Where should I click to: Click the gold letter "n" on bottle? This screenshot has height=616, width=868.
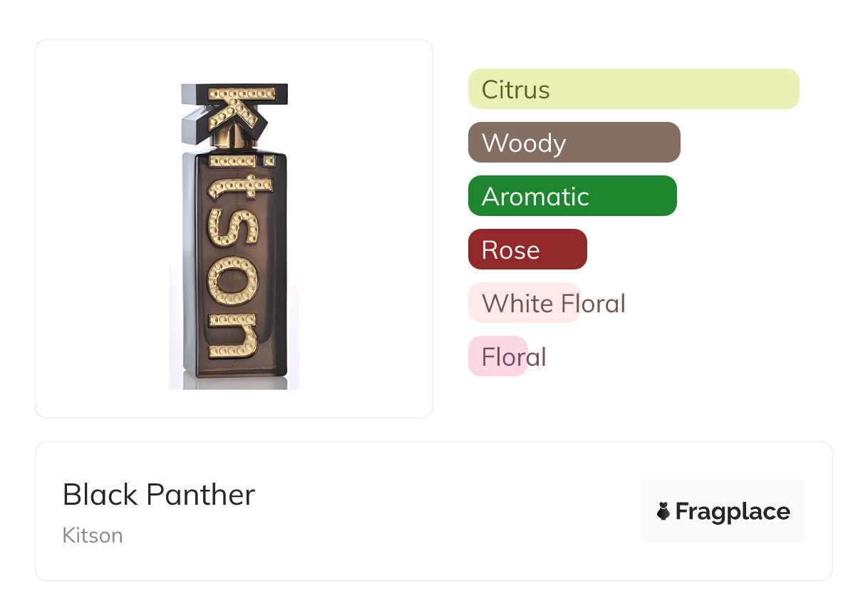[232, 337]
